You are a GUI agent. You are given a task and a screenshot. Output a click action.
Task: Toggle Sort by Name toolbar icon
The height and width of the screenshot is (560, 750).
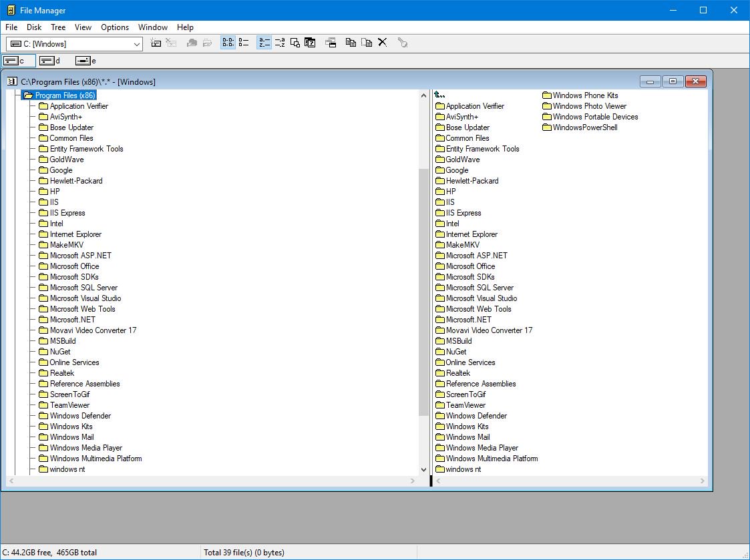coord(264,43)
